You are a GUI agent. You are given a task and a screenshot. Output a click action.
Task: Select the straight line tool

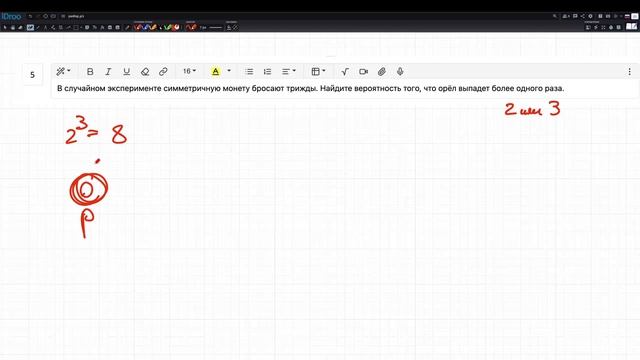[x=38, y=27]
